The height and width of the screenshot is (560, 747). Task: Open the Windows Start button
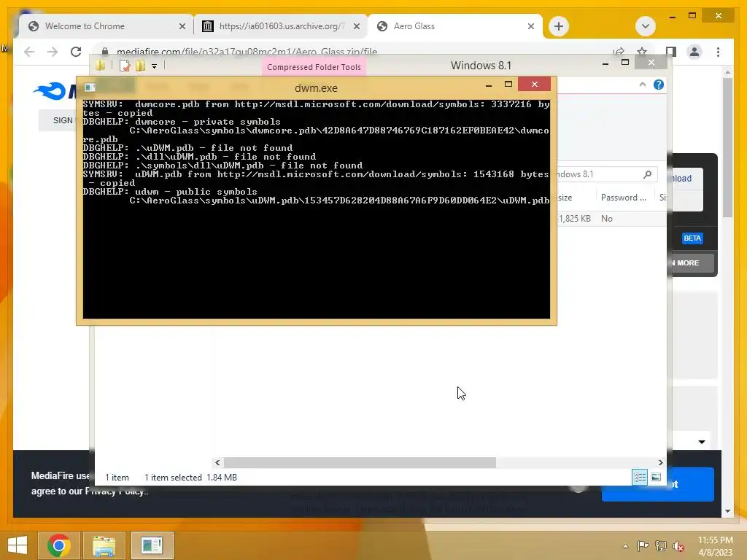tap(18, 545)
